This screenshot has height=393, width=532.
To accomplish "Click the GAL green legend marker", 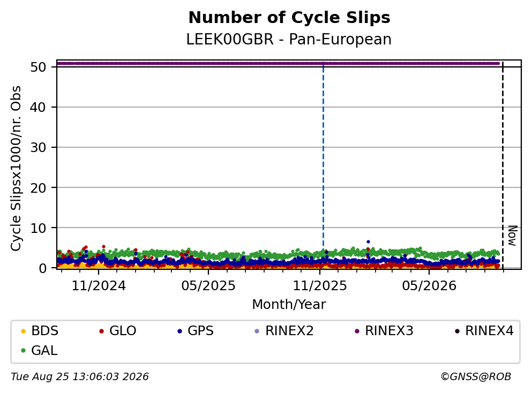I will (23, 351).
